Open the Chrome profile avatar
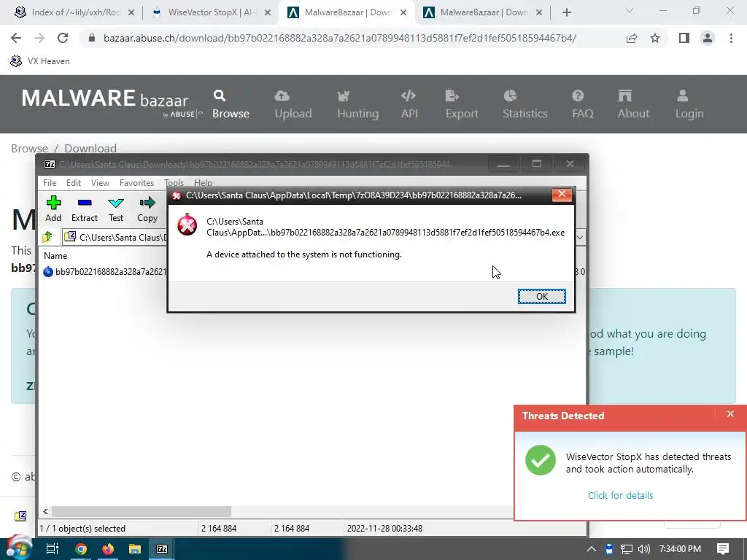This screenshot has width=747, height=560. coord(708,38)
